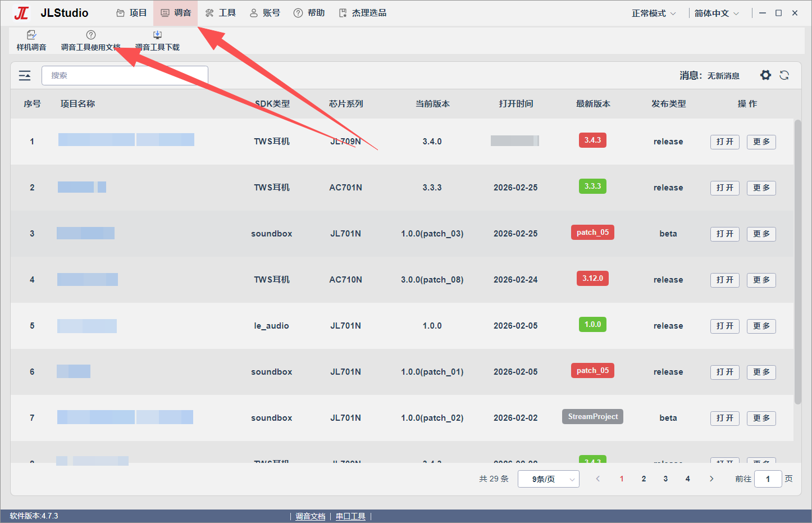Collapse the sidebar with the hamburger icon
The width and height of the screenshot is (812, 523).
25,75
